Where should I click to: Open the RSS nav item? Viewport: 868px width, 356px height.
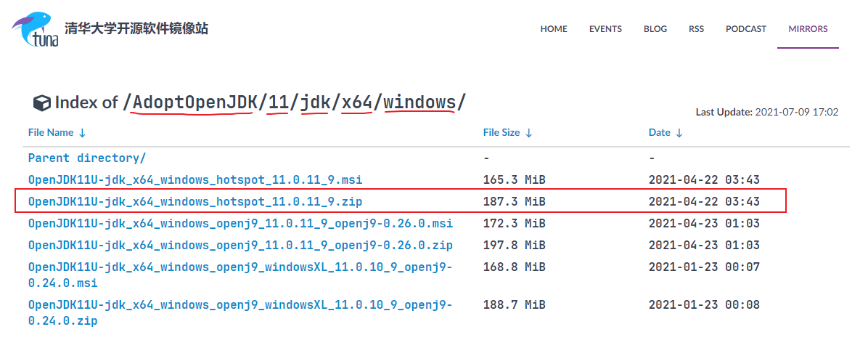[697, 29]
